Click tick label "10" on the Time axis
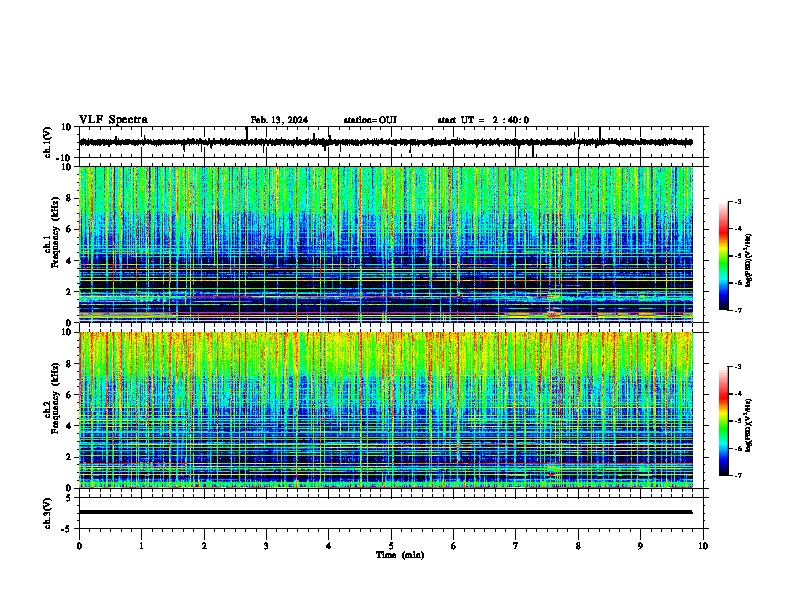 703,546
